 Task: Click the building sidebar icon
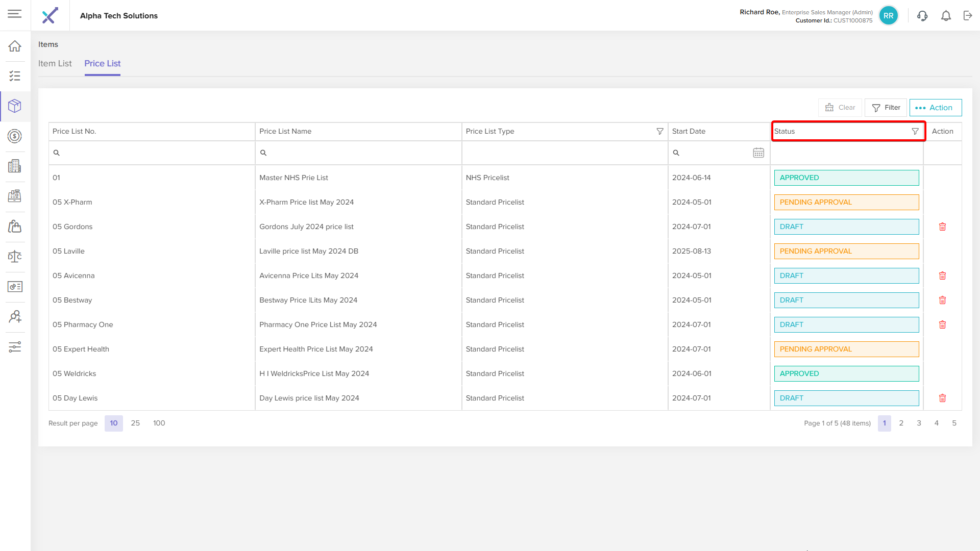point(15,166)
